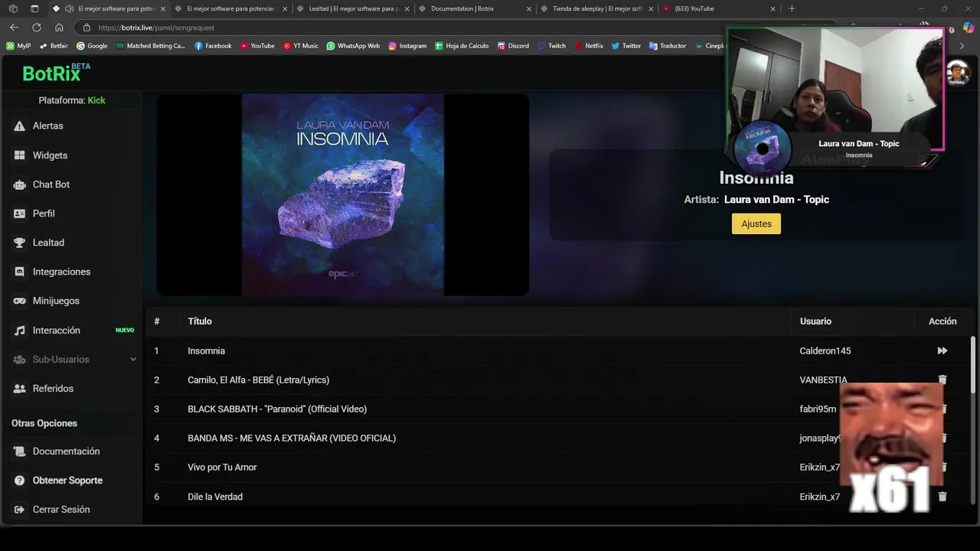
Task: Click the user Calderon145
Action: click(x=825, y=350)
